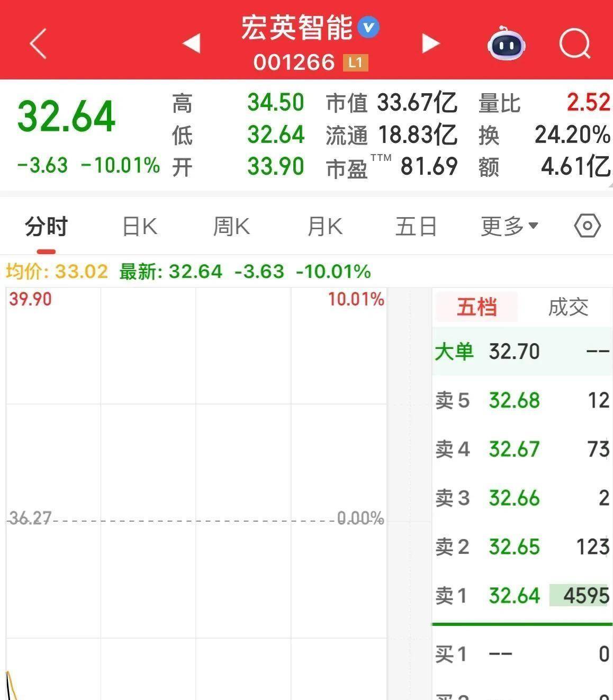Tap the L1 quote level badge
The height and width of the screenshot is (700, 613).
354,62
